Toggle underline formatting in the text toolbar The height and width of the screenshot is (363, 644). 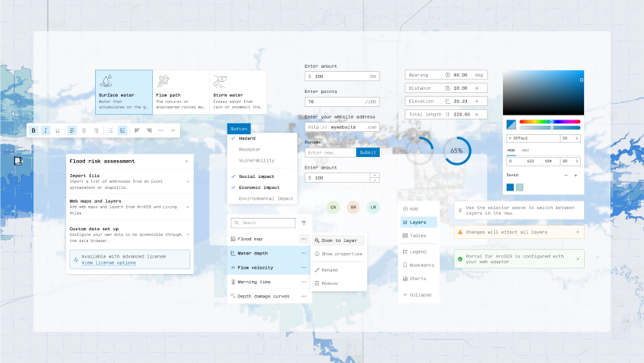[x=58, y=130]
